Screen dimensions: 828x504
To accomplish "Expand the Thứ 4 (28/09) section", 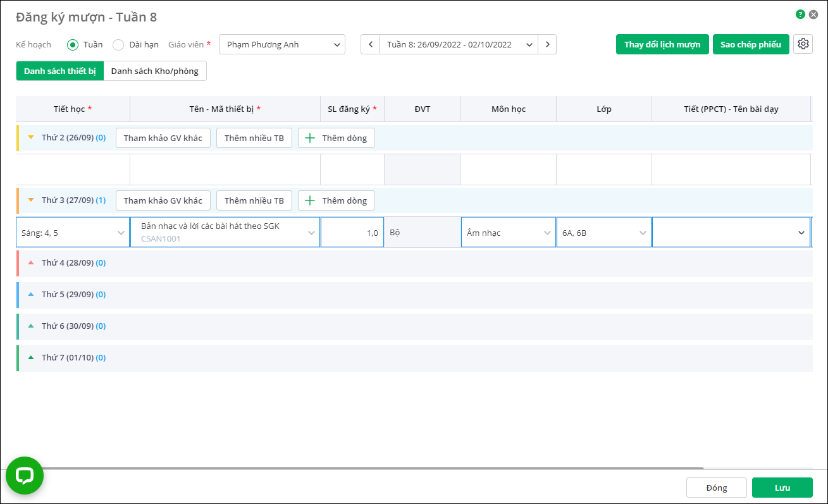I will pos(31,262).
